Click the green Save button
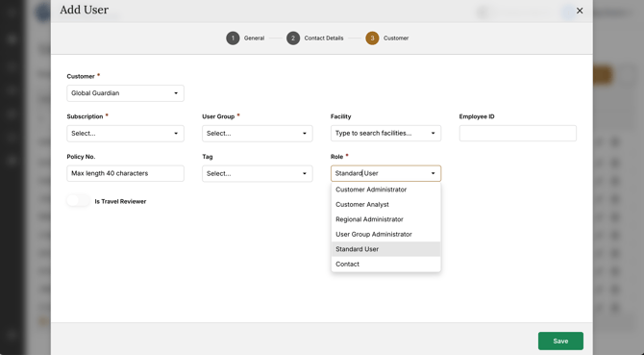 pyautogui.click(x=560, y=341)
